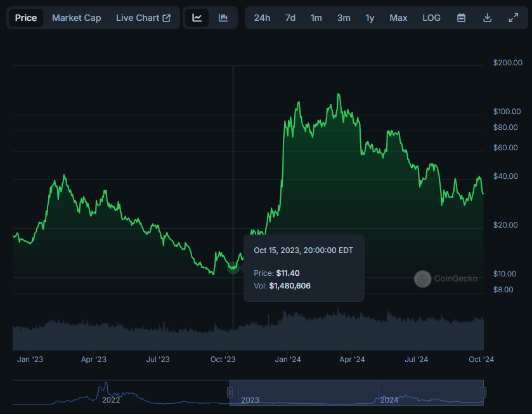This screenshot has width=532, height=414.
Task: Click $8.00 price axis label
Action: (503, 290)
